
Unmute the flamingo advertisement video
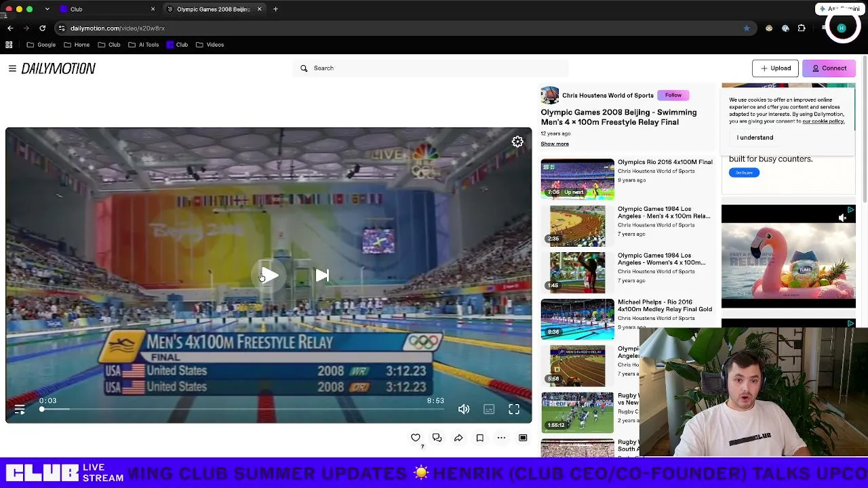coord(842,218)
